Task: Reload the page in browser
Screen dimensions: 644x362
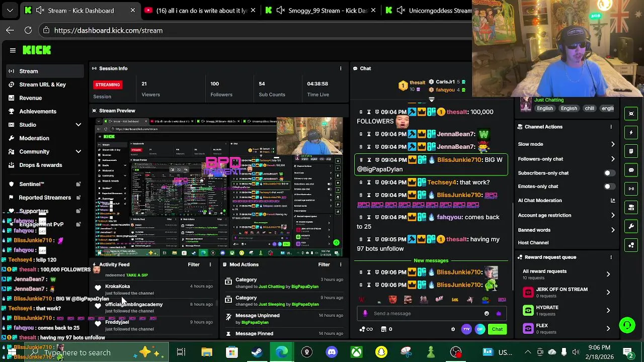Action: (x=28, y=30)
